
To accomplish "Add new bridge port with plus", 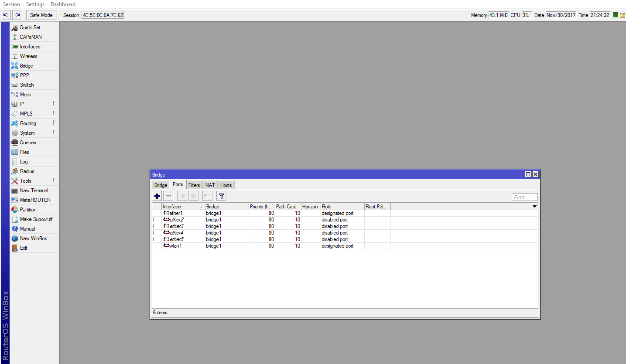I will [x=157, y=196].
